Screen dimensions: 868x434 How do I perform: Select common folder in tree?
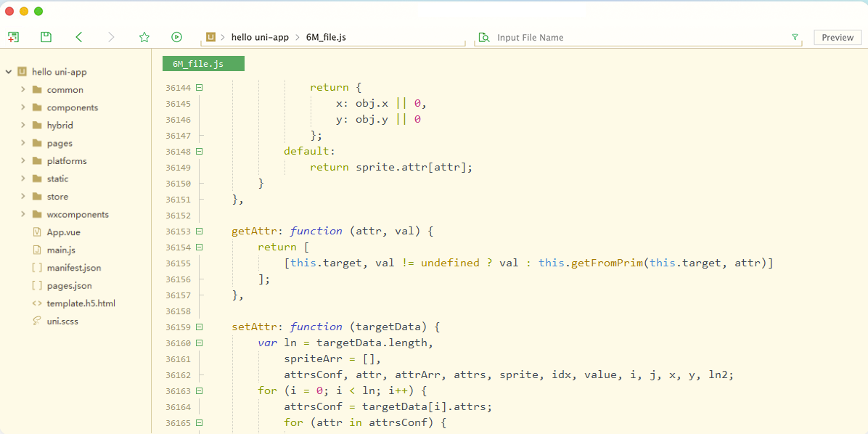pyautogui.click(x=65, y=90)
